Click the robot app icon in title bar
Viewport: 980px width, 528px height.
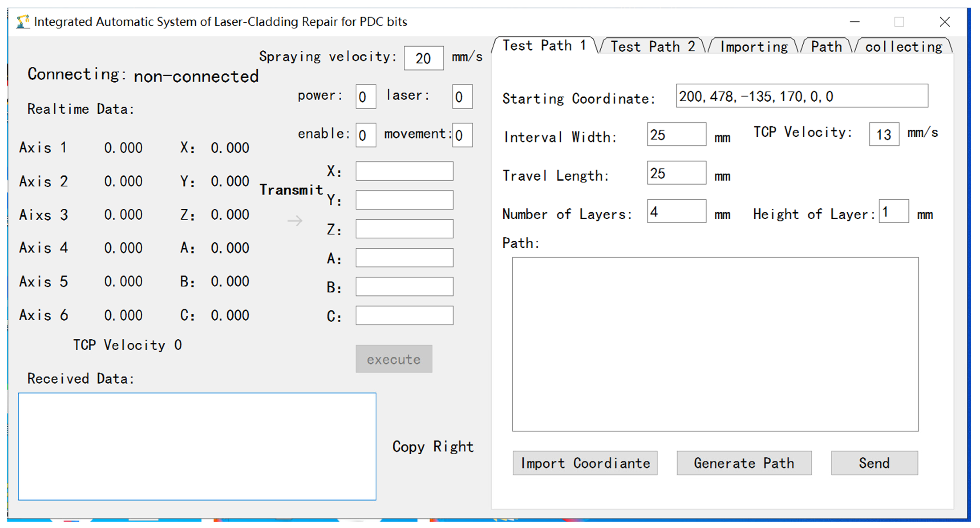point(23,22)
